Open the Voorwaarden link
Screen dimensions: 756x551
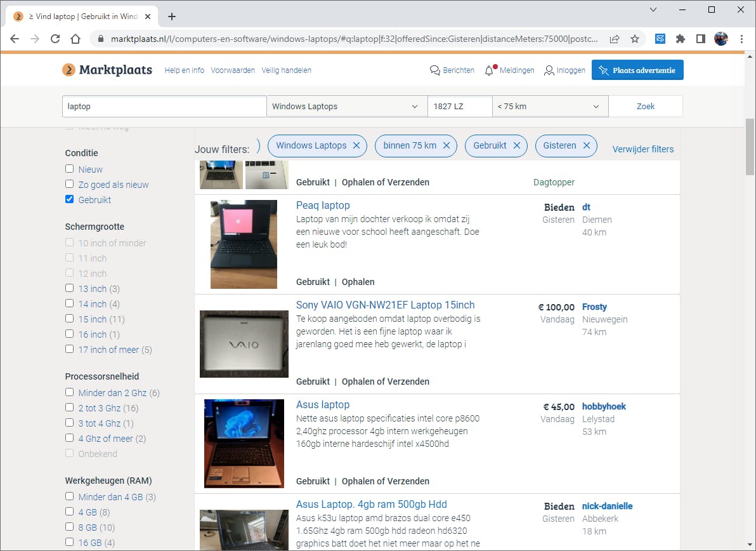click(x=233, y=70)
